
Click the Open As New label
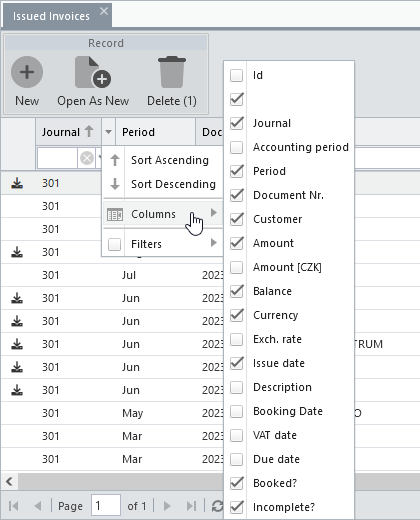click(x=93, y=101)
